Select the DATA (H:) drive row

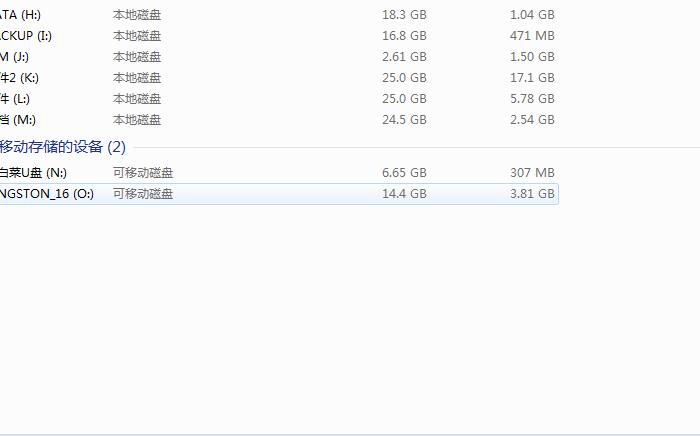point(279,15)
